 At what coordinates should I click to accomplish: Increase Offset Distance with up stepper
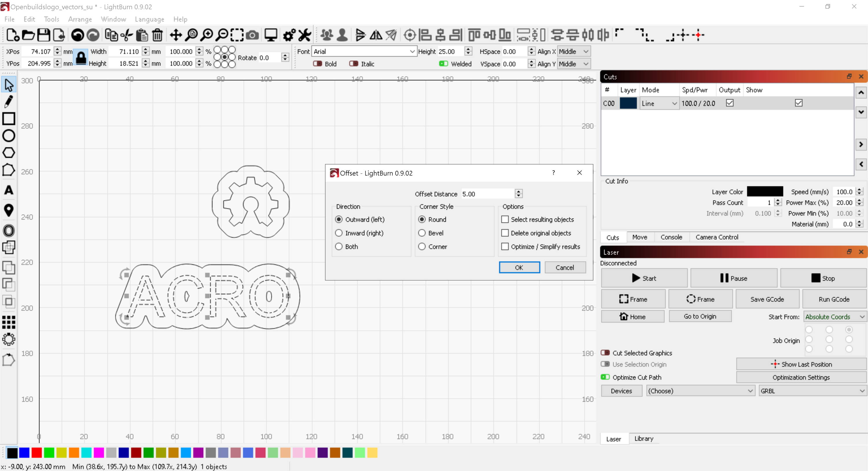(x=518, y=191)
